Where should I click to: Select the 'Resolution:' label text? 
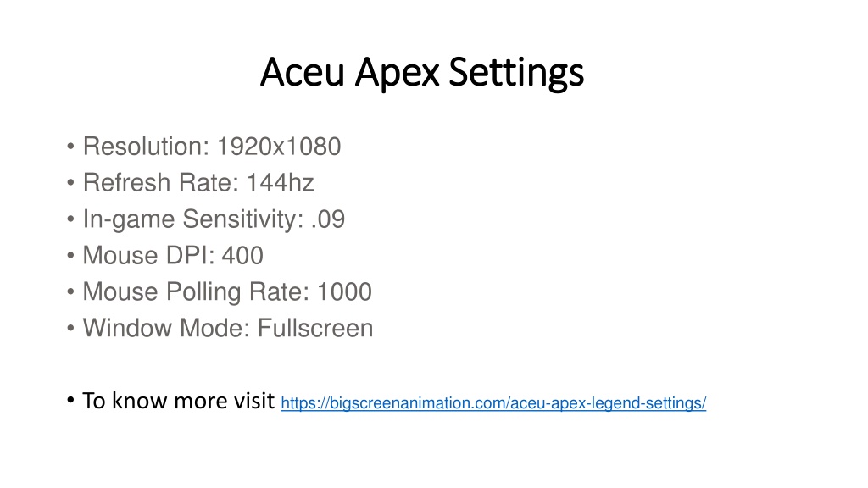coord(146,147)
